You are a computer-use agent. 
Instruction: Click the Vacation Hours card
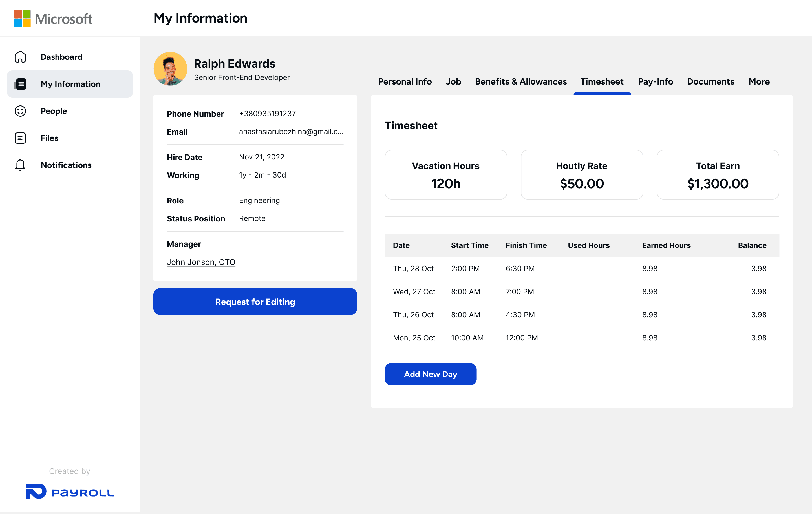tap(445, 175)
